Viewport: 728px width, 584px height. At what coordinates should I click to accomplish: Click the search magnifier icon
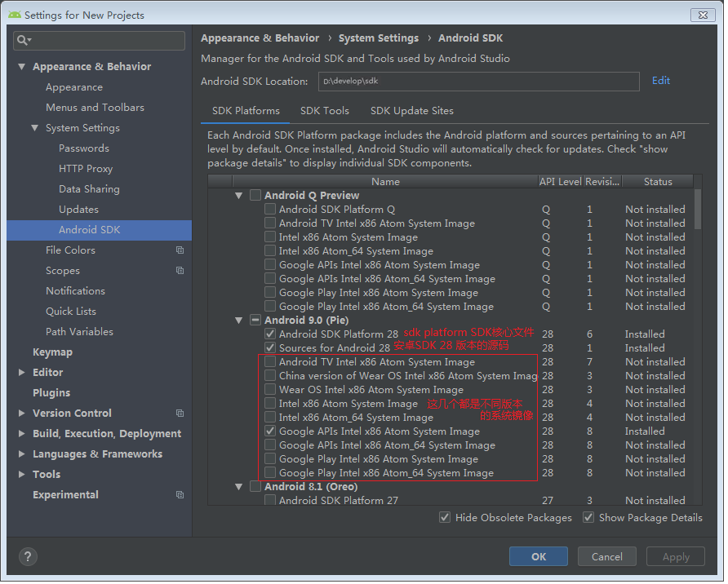(23, 40)
